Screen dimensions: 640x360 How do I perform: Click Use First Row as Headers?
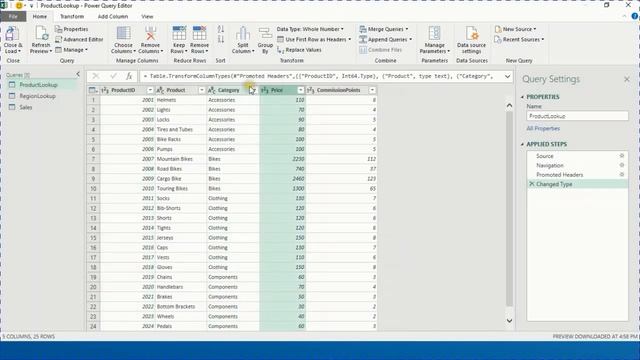(x=314, y=40)
